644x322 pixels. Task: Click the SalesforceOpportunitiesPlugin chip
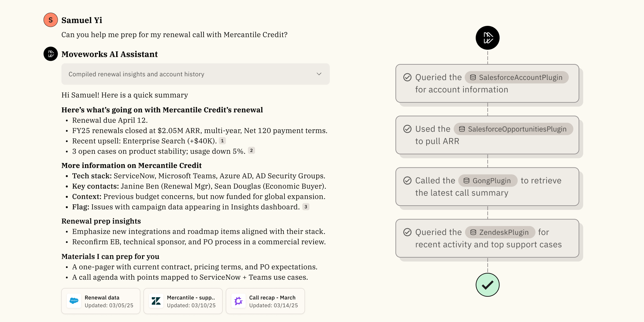coord(513,129)
